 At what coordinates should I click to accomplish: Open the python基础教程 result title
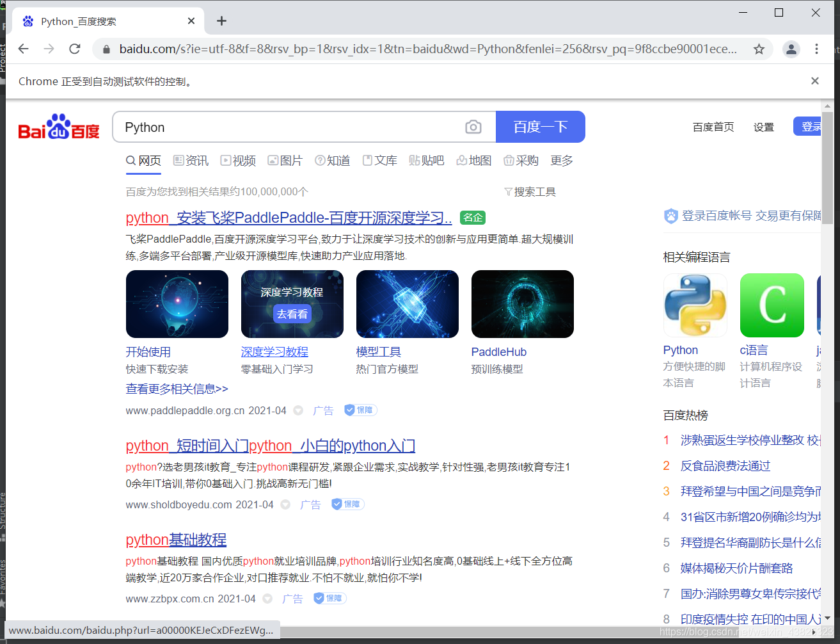pos(176,540)
